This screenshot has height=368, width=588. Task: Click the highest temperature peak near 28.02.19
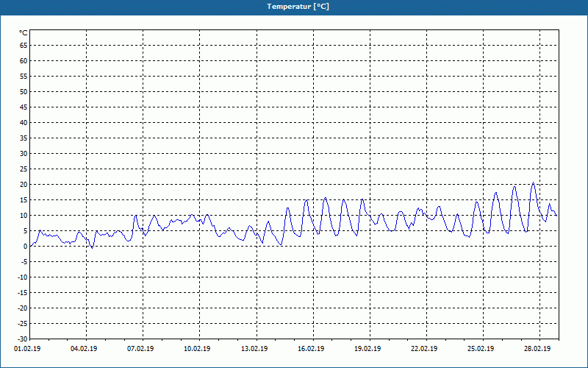[x=533, y=183]
